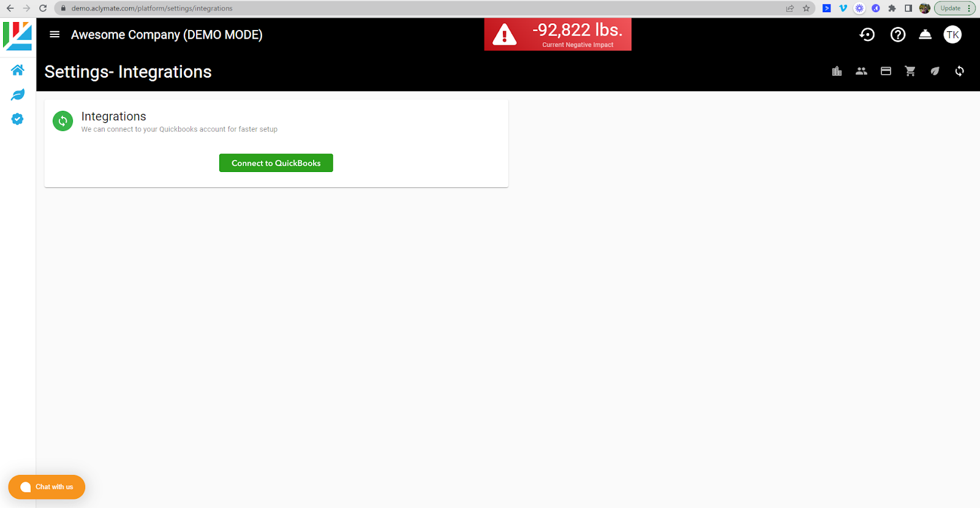
Task: Click the browser back arrow
Action: (x=10, y=8)
